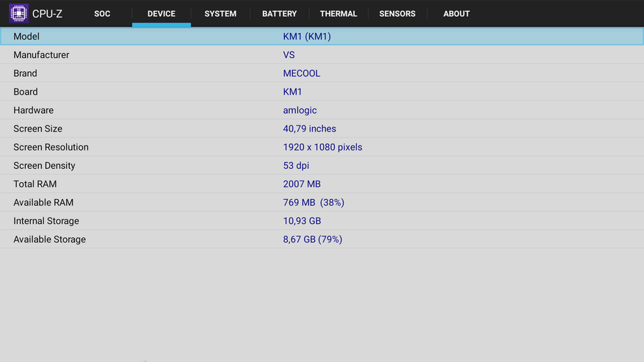Select the Screen Density row label
This screenshot has width=644, height=362.
tap(44, 166)
